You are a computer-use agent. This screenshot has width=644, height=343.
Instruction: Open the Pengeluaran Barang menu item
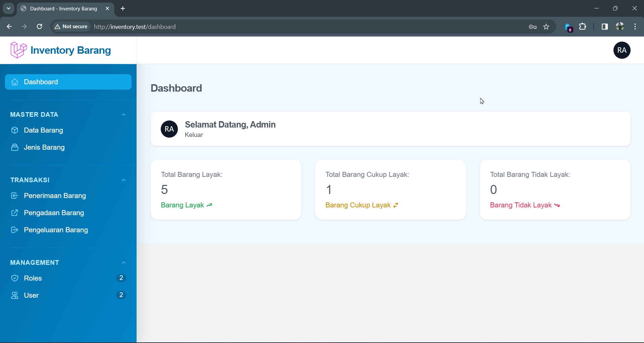tap(68, 230)
